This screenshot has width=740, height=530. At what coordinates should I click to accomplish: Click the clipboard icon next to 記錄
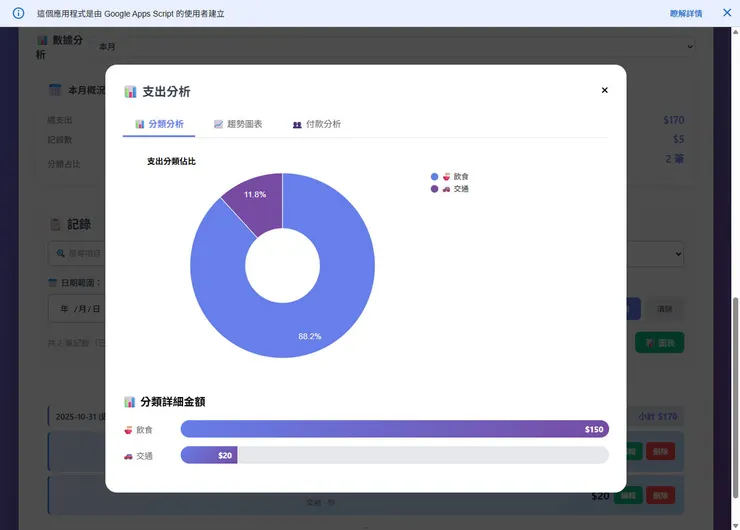pos(55,224)
